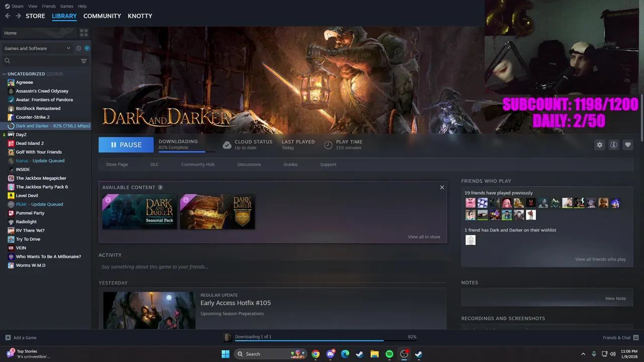Click View all in store

[424, 237]
